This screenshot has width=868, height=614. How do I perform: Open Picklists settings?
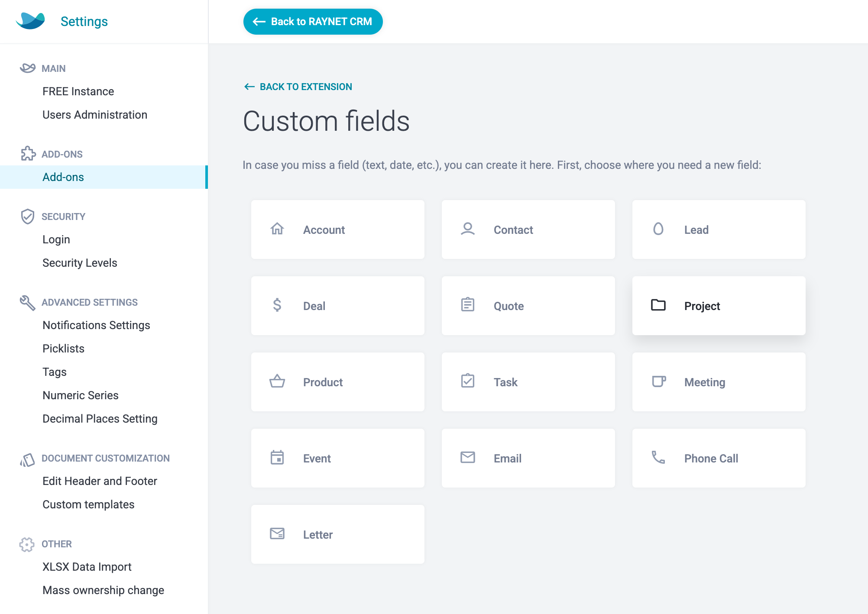64,349
